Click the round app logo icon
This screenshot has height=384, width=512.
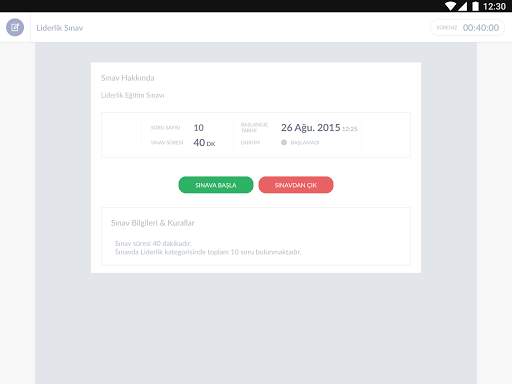(15, 27)
